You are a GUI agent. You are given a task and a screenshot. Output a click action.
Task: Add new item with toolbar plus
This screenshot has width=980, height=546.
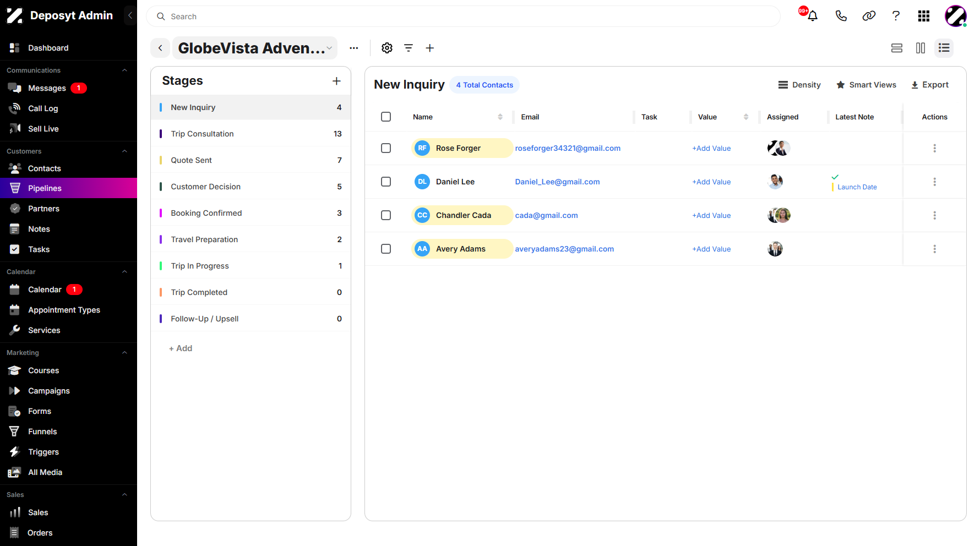point(430,48)
